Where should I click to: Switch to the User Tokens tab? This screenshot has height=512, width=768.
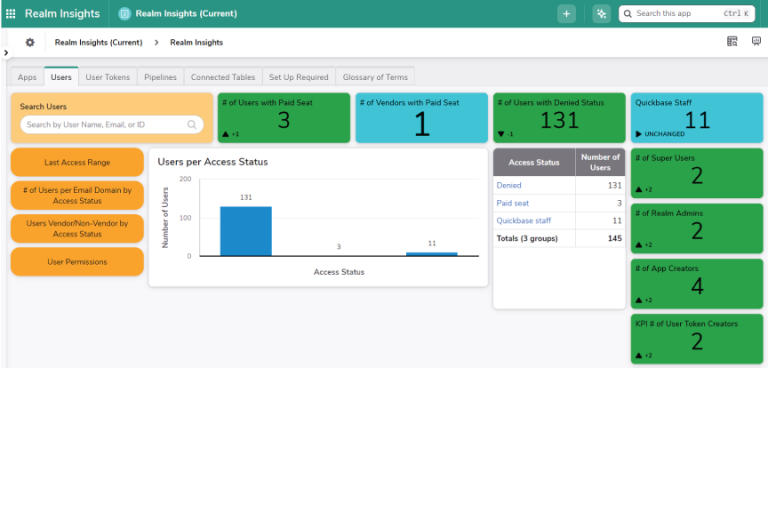107,77
